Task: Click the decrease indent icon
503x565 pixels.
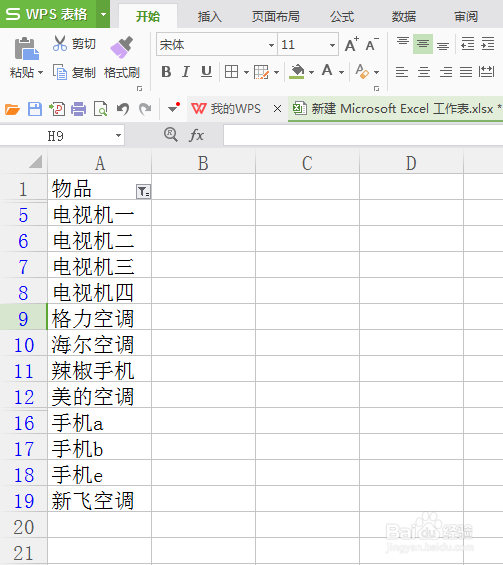Action: click(x=467, y=44)
